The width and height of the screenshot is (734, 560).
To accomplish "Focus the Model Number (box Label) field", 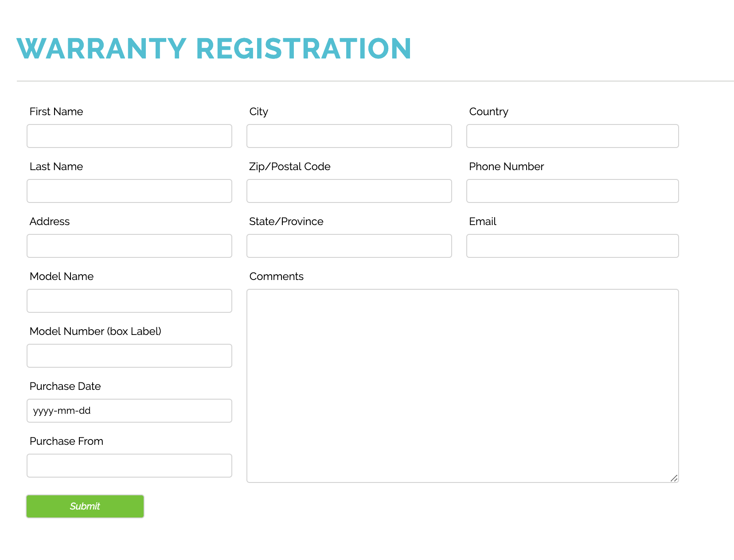I will point(129,356).
